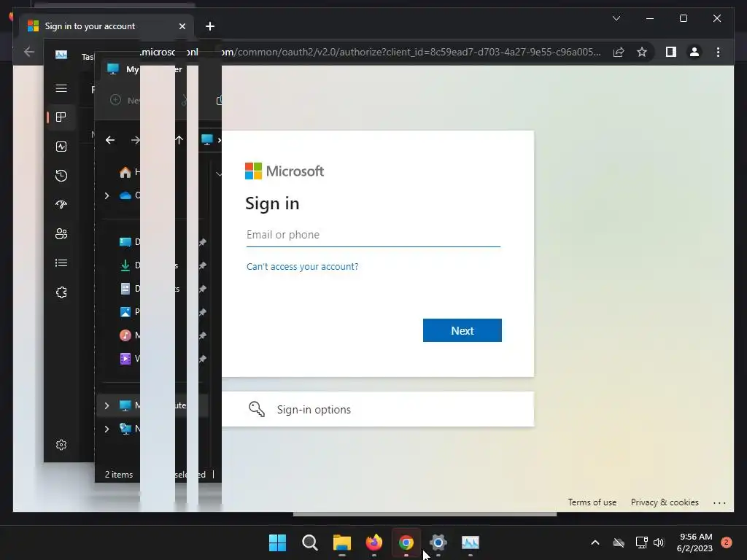Open Settings app from taskbar

point(438,542)
